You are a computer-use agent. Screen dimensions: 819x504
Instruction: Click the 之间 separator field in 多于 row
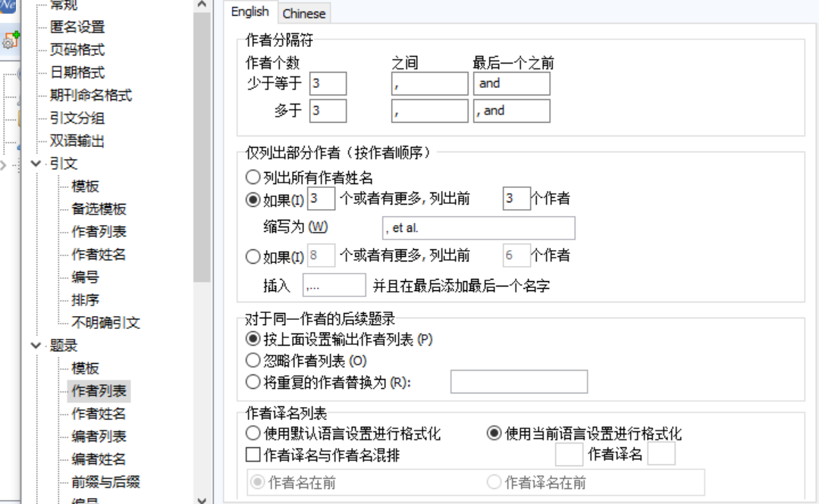click(429, 111)
